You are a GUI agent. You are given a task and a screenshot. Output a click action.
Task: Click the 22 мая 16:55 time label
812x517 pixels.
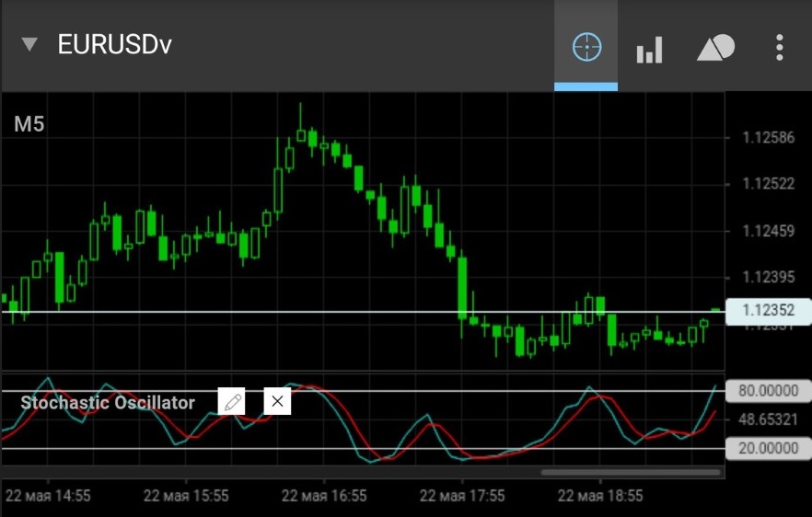pos(324,496)
